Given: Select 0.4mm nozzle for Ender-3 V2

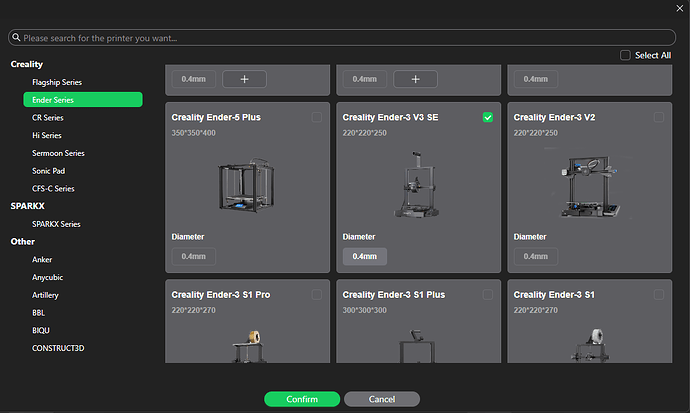Looking at the screenshot, I should 536,256.
